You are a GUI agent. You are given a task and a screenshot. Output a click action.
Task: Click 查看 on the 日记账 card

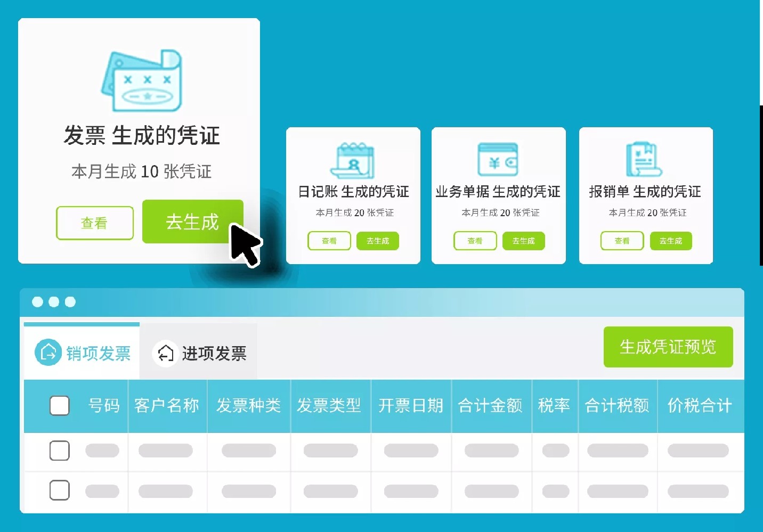(x=329, y=241)
